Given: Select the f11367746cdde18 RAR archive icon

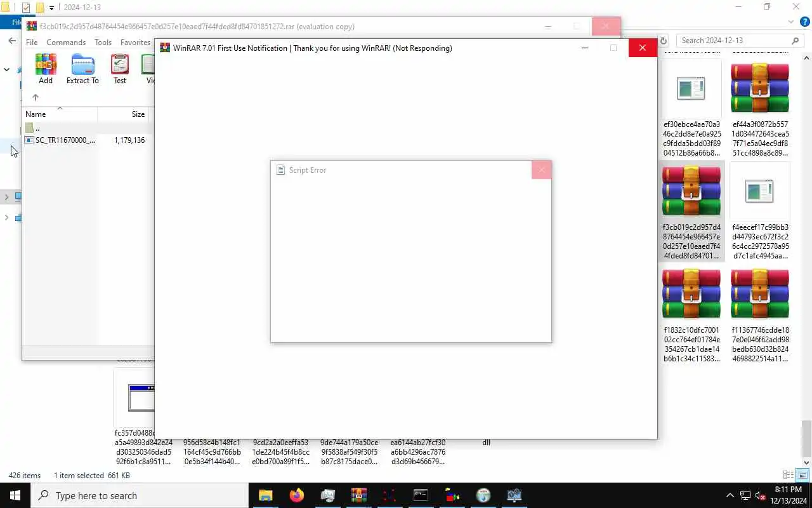Looking at the screenshot, I should coord(760,294).
